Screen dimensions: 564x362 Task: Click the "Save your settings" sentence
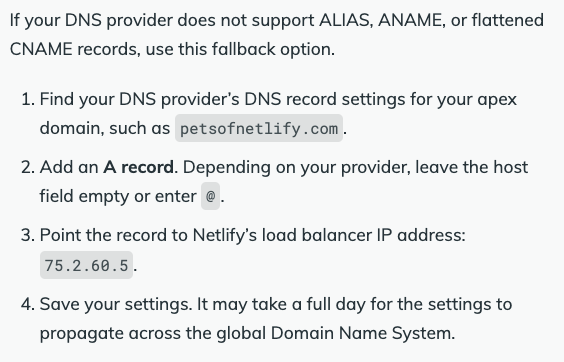click(x=116, y=304)
